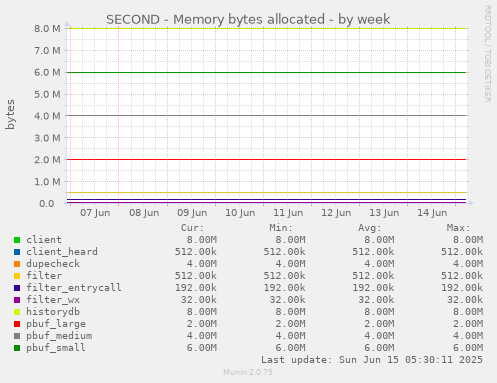Select the filter_wx legend label
The width and height of the screenshot is (497, 383).
click(x=53, y=300)
